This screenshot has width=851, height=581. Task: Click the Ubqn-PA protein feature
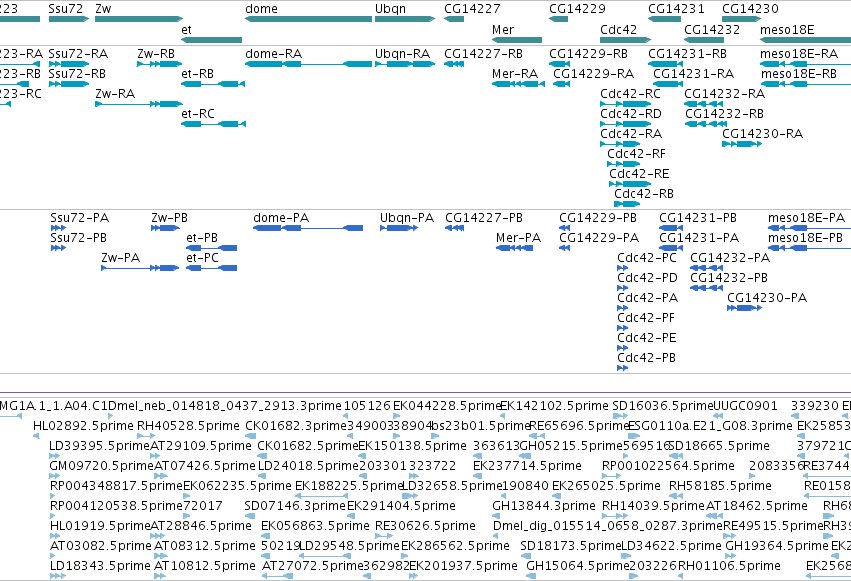(399, 228)
